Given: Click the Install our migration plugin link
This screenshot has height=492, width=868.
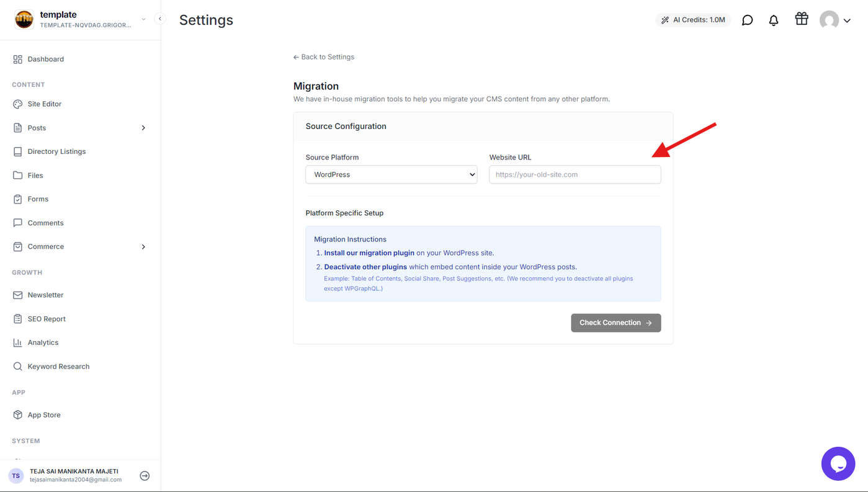Looking at the screenshot, I should click(369, 253).
